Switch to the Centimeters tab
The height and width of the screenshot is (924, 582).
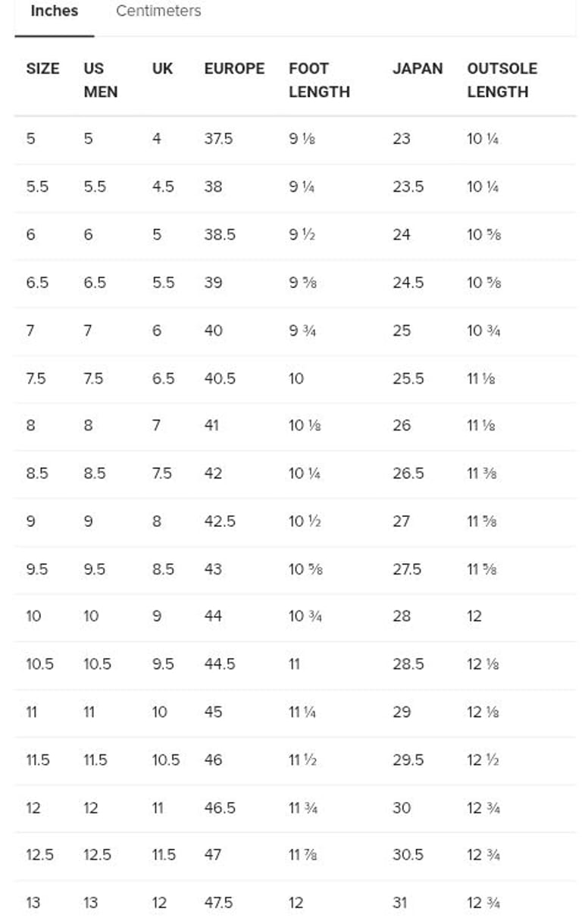click(x=158, y=11)
